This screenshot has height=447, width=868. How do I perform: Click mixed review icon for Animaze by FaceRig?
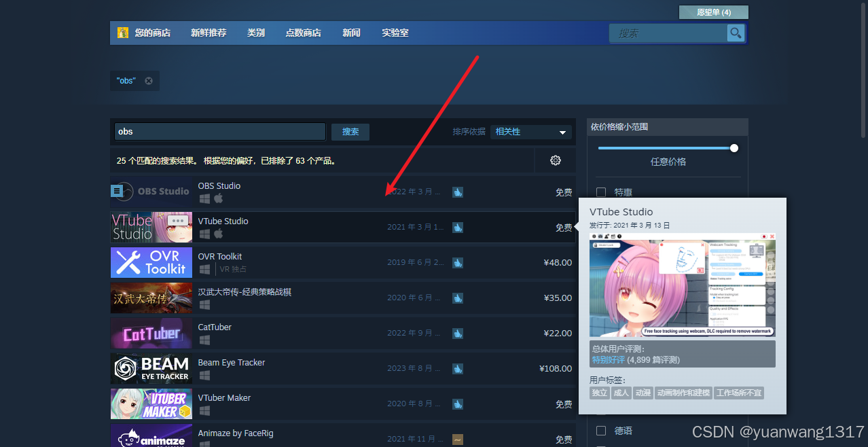pos(458,440)
